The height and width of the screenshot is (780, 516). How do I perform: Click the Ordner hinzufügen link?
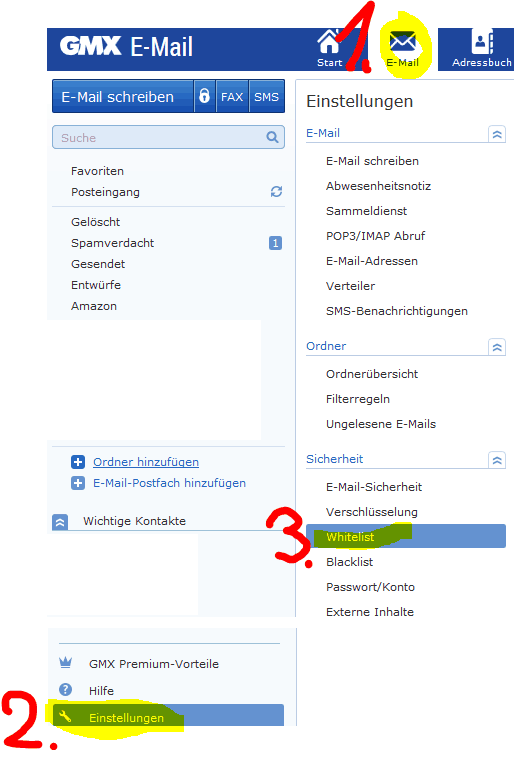146,462
